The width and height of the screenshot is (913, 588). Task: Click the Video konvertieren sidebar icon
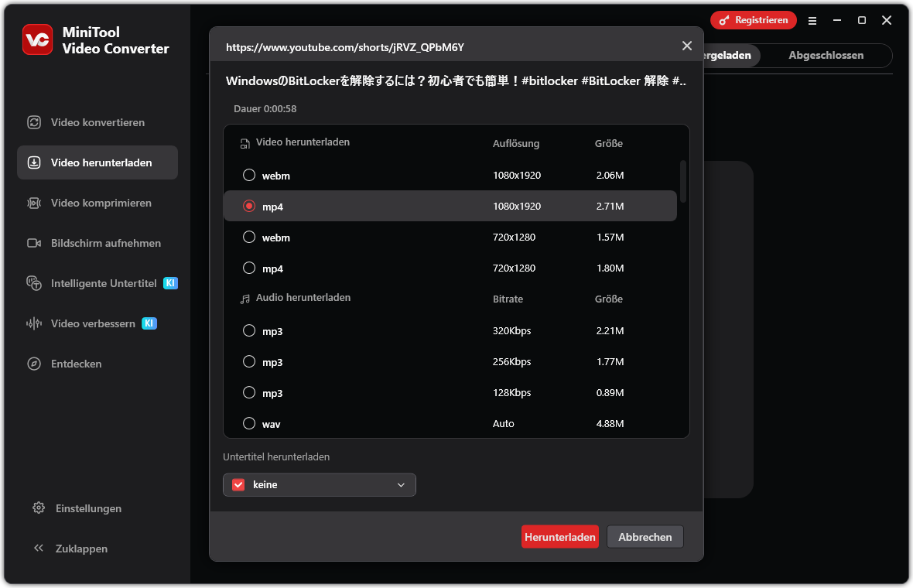click(34, 122)
